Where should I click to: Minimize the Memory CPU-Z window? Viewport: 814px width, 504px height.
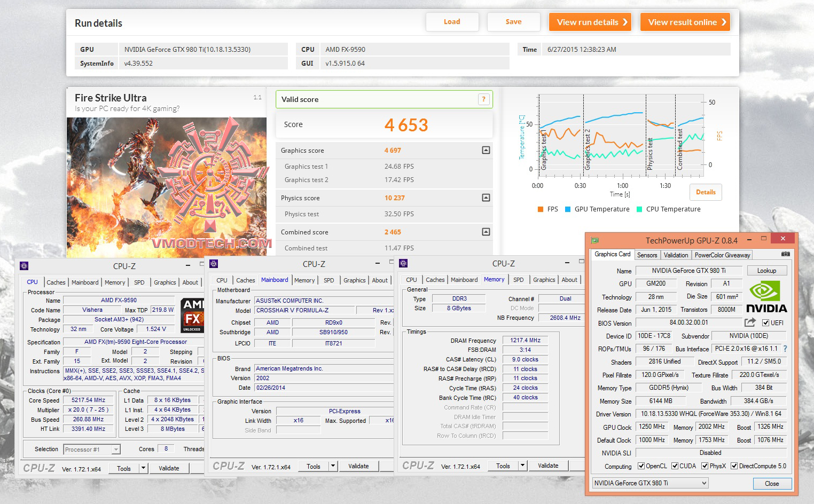(567, 262)
